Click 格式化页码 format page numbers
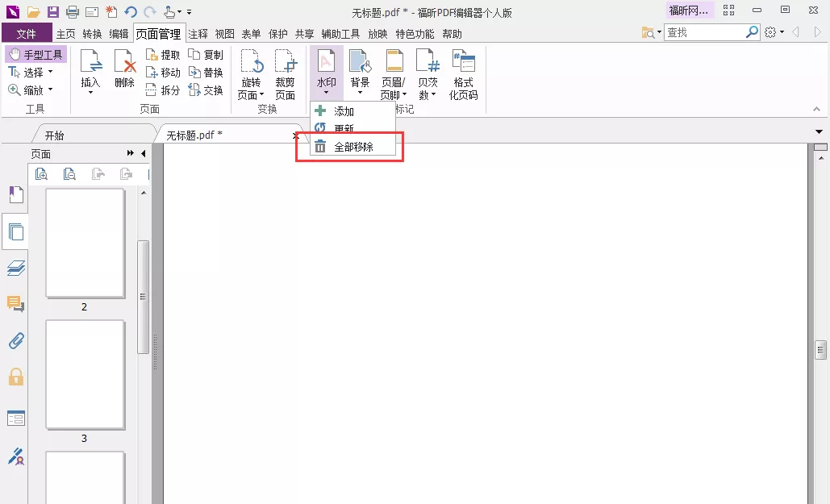This screenshot has height=504, width=830. (x=463, y=74)
